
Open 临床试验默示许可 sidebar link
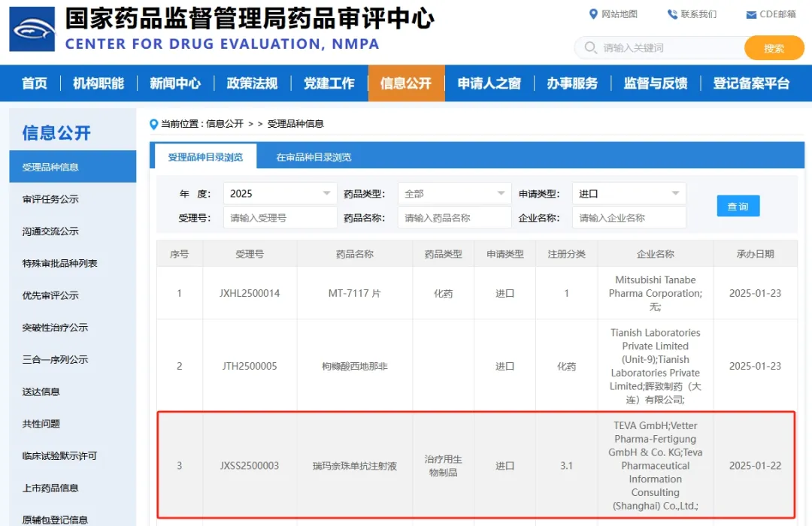[x=59, y=456]
